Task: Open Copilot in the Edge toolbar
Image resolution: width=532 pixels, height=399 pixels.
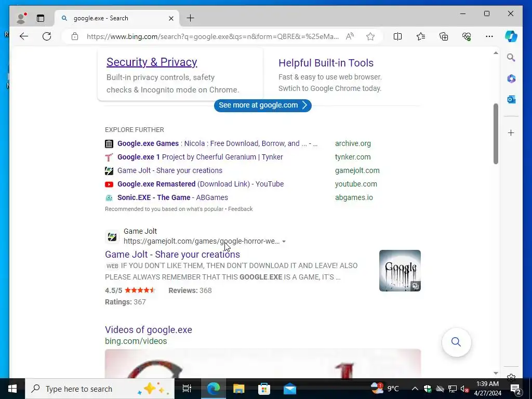Action: (x=511, y=36)
